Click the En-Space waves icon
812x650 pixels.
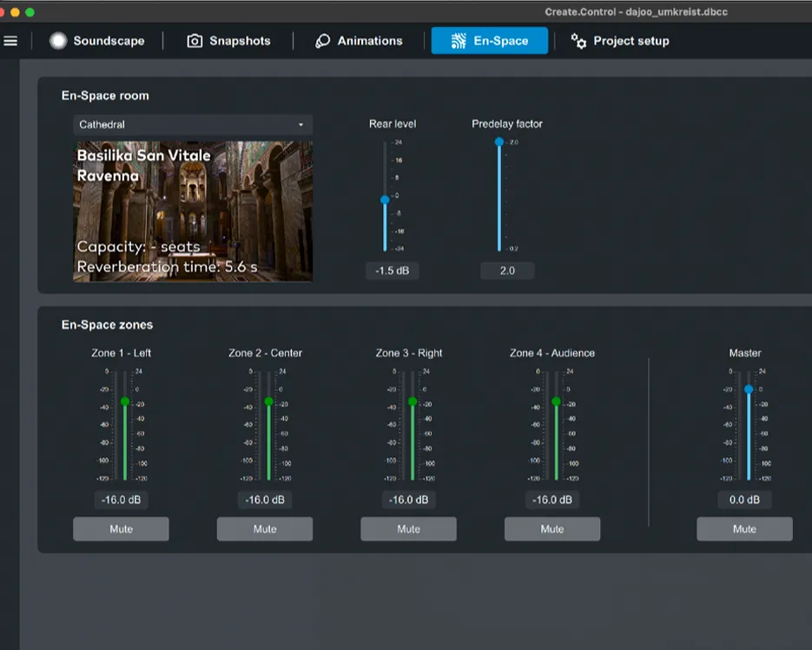(x=459, y=41)
